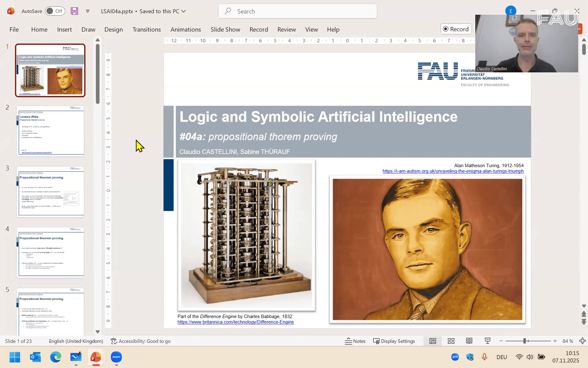Screen dimensions: 588x368
Task: Turn on AutoSave
Action: (54, 11)
